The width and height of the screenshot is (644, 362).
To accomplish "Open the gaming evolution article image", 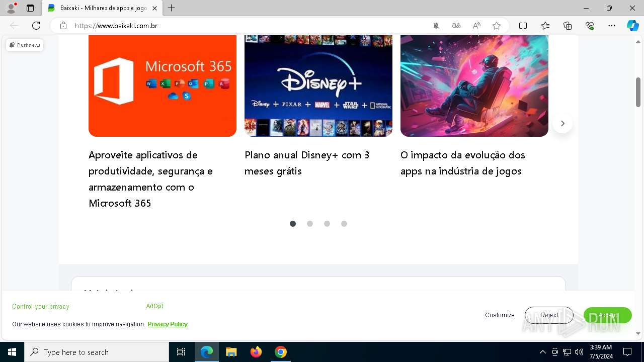I will pos(474,85).
